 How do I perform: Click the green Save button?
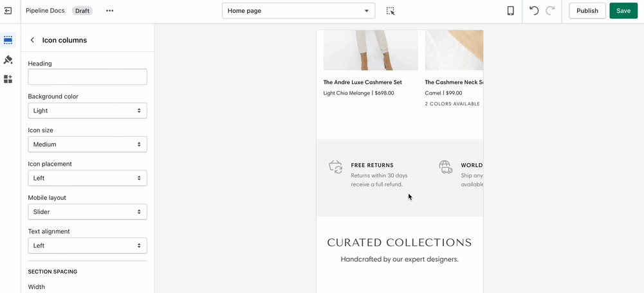pyautogui.click(x=623, y=11)
